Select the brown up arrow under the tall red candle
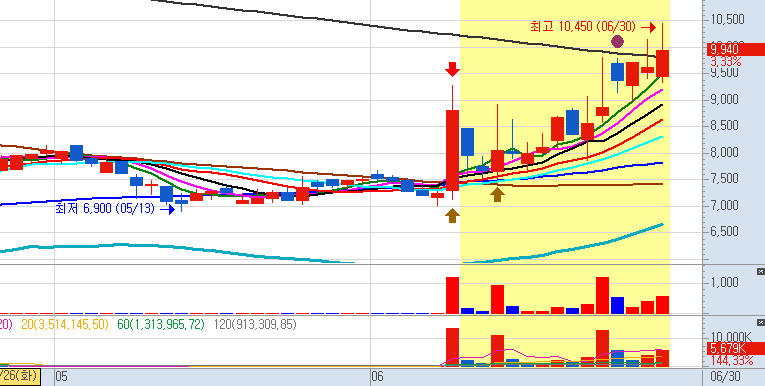 [452, 216]
